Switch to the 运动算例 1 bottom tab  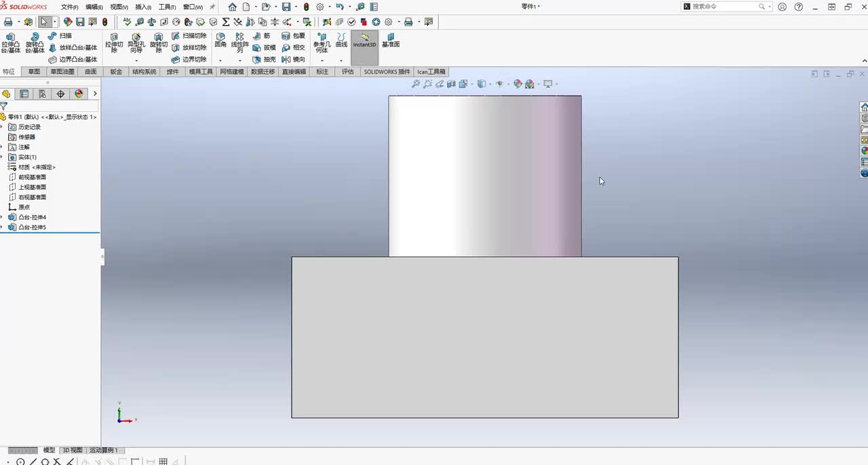coord(104,450)
